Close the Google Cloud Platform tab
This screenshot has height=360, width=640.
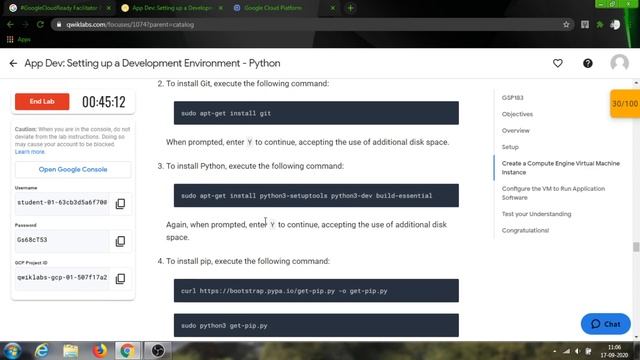(x=333, y=8)
